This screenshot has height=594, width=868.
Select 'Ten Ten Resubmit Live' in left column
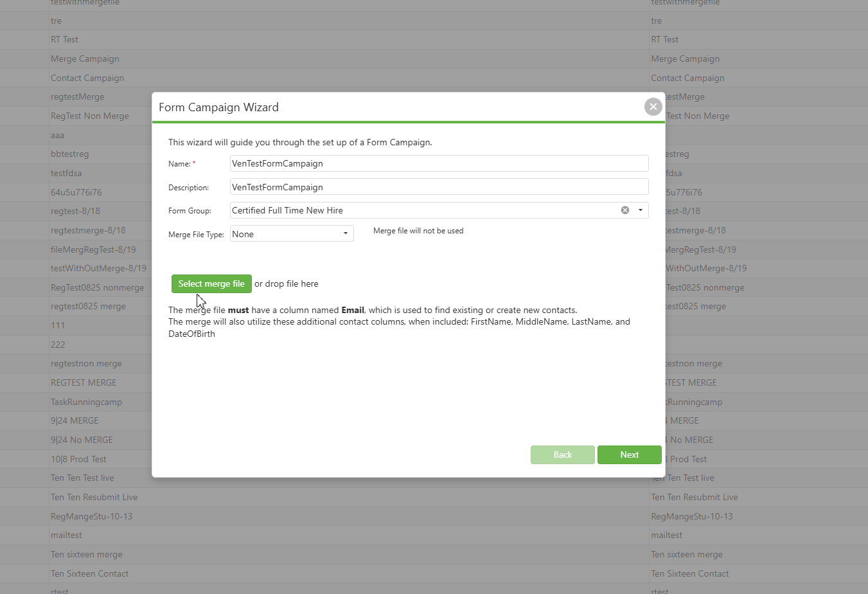coord(94,497)
